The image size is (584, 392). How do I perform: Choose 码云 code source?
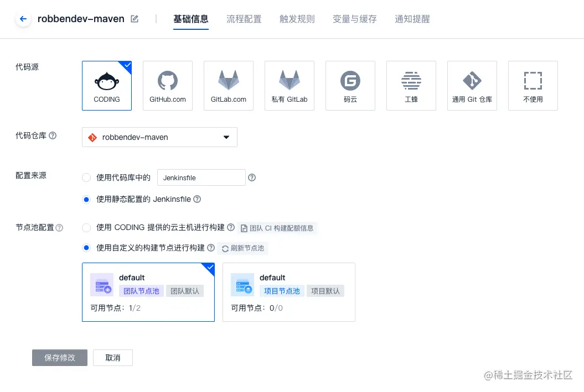coord(350,86)
